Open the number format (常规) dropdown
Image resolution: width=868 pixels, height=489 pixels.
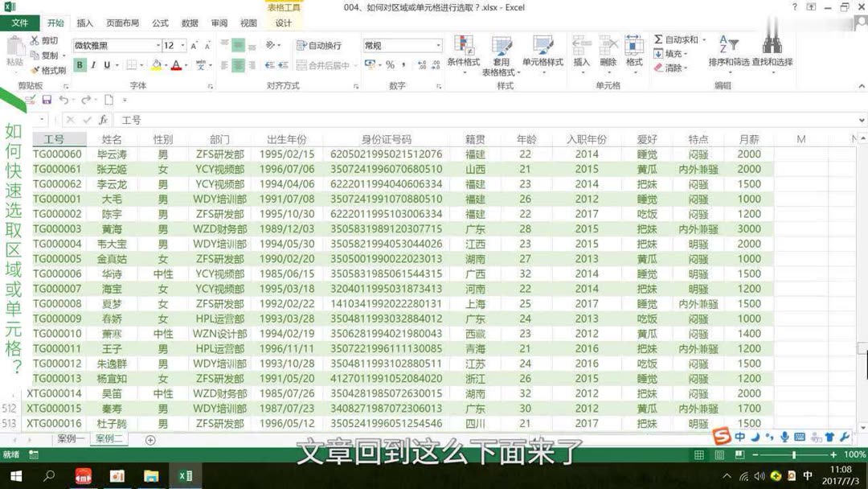(x=439, y=45)
